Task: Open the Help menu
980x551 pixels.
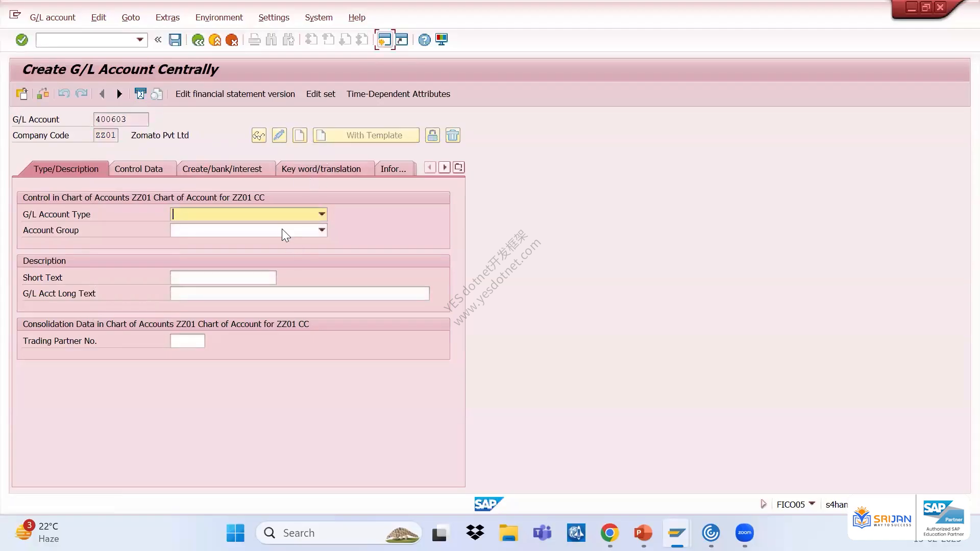Action: [357, 17]
